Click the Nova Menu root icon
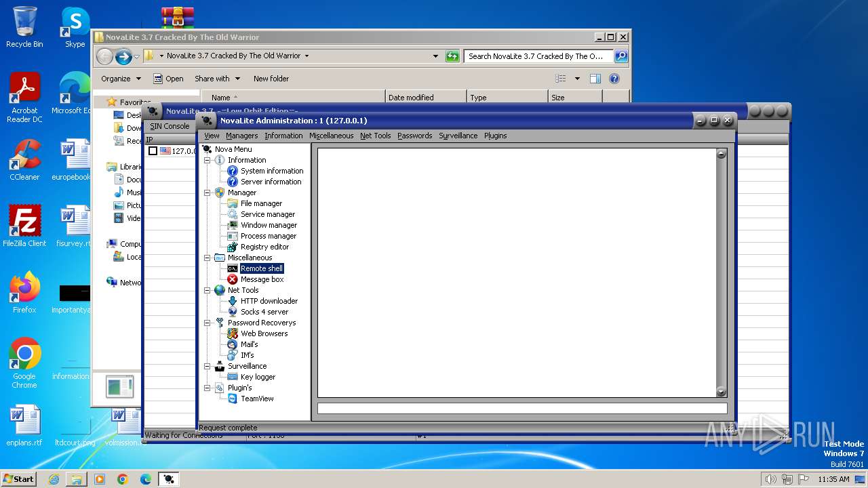This screenshot has height=488, width=868. point(207,149)
